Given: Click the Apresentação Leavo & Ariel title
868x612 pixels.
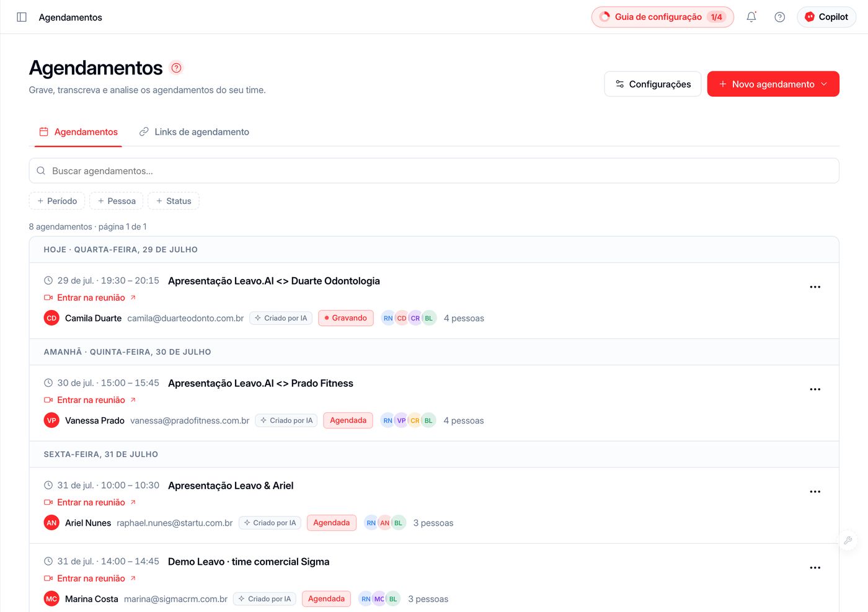Looking at the screenshot, I should [231, 486].
